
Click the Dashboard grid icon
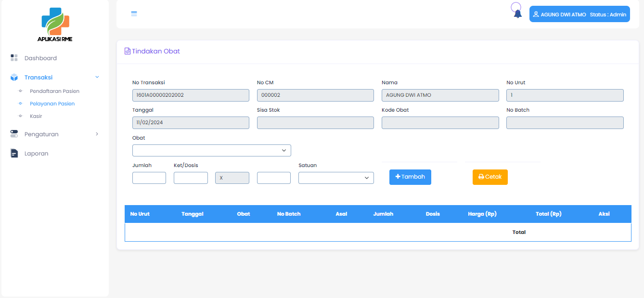coord(14,58)
